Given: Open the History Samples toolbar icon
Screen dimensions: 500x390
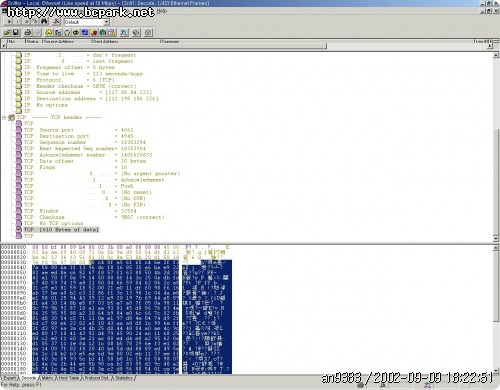Looking at the screenshot, I should coord(85,32).
